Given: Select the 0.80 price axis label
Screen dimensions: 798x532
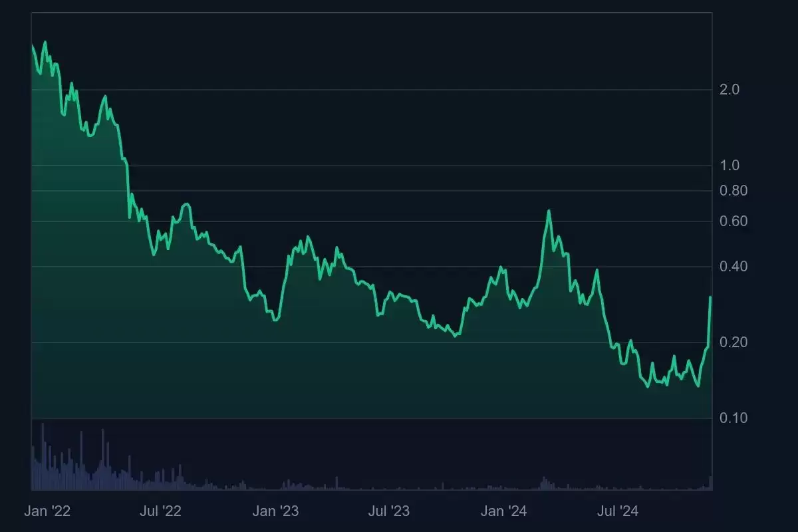Looking at the screenshot, I should [x=733, y=191].
